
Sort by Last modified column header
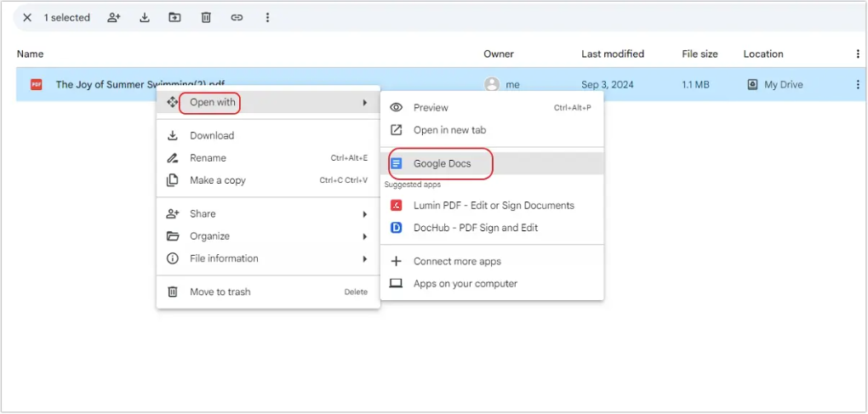613,54
